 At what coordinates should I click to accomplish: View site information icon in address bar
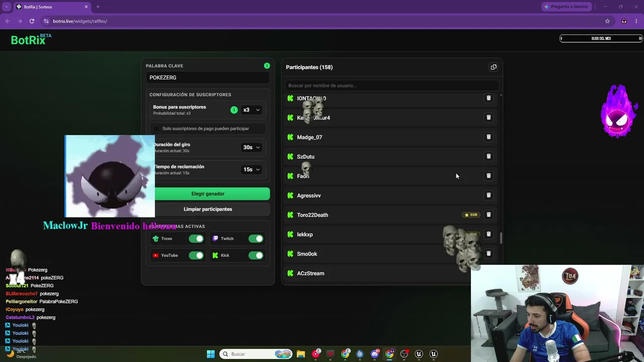(x=46, y=21)
